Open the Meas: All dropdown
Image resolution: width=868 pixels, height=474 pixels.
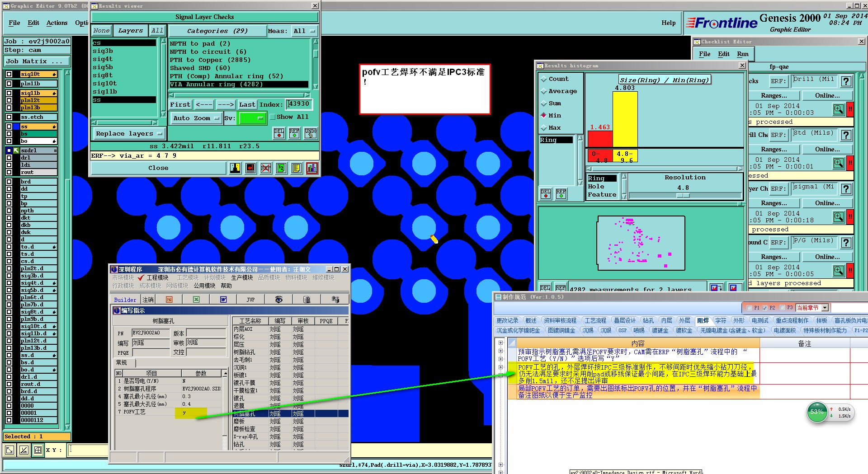pos(304,31)
